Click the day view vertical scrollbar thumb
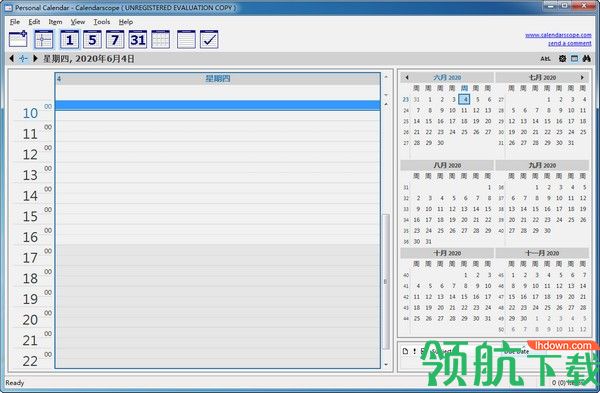 tap(386, 281)
